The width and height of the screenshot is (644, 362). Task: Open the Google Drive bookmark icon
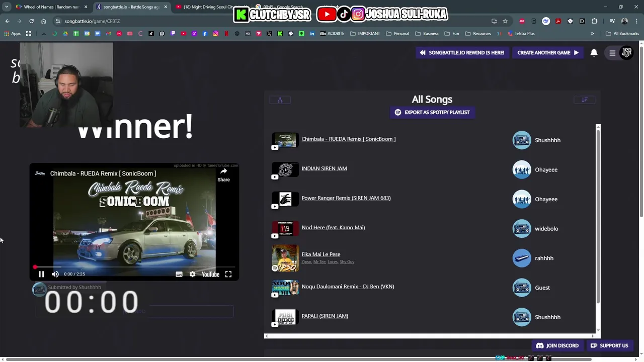click(65, 33)
